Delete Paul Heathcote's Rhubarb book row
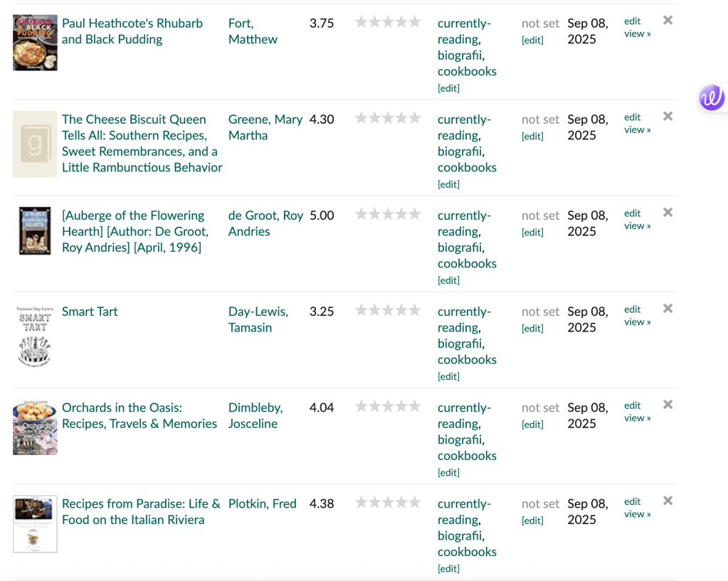 pyautogui.click(x=668, y=21)
